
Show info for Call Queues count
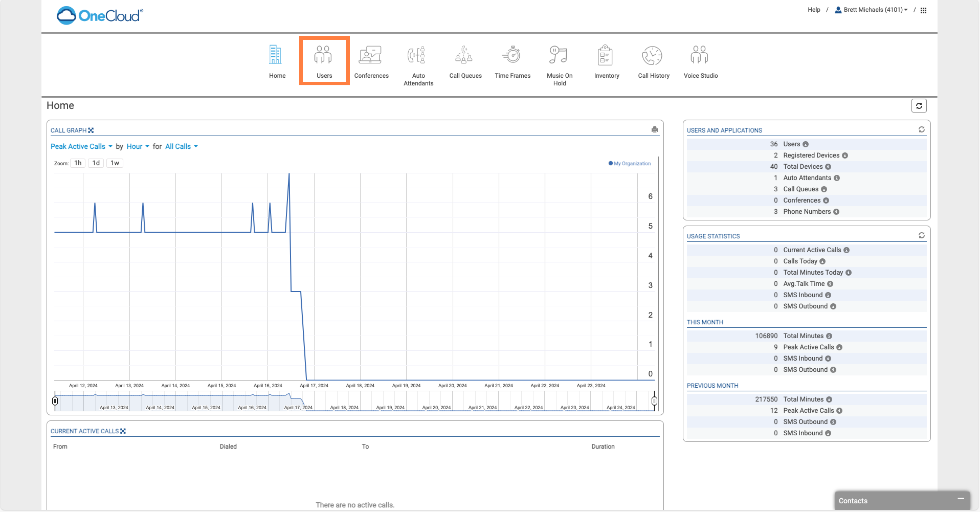point(824,189)
